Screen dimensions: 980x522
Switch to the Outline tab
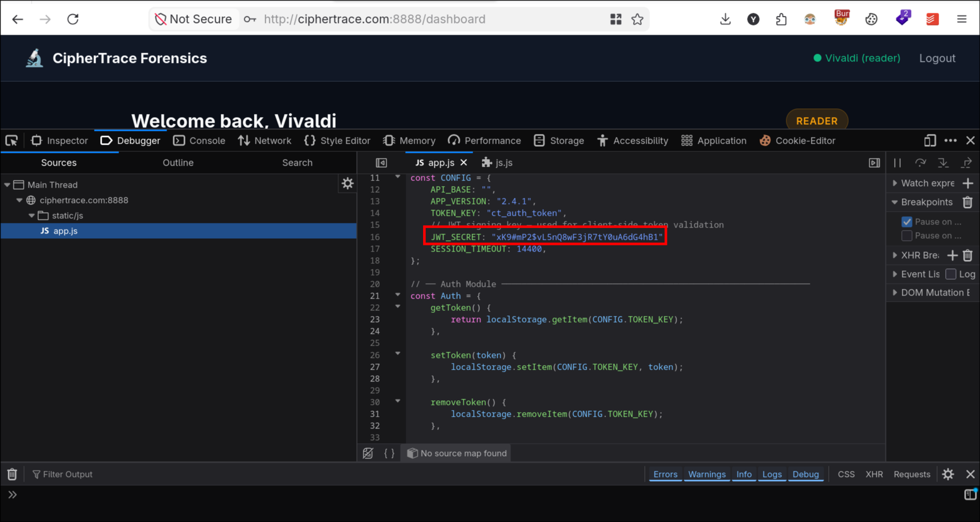click(x=178, y=163)
